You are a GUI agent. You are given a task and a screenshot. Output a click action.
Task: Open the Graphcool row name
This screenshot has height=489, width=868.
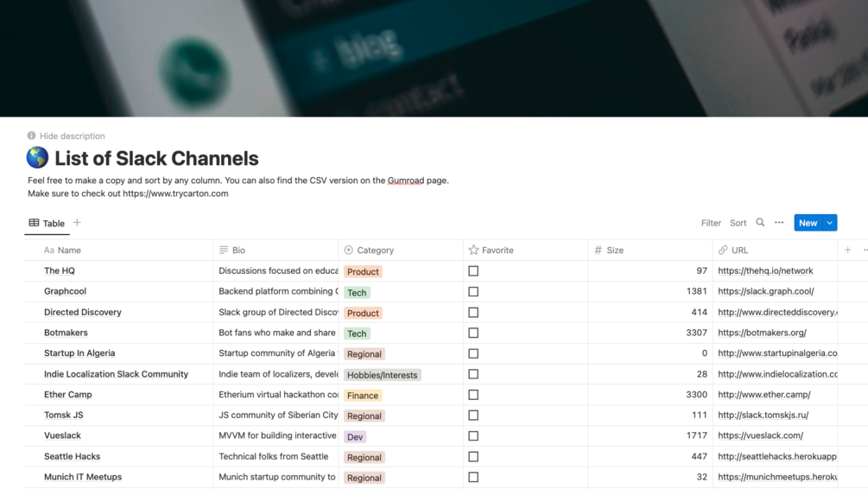tap(65, 291)
